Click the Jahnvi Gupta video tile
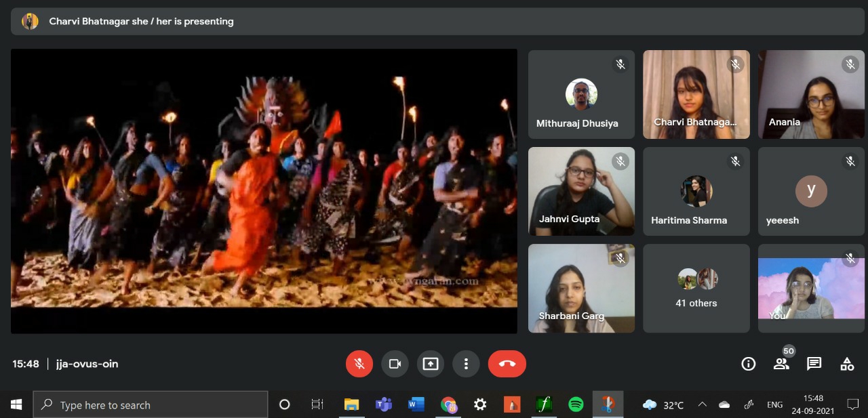 581,192
